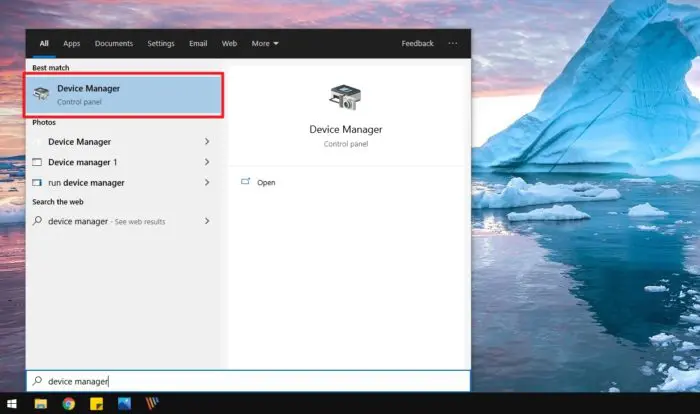Select the Device Manager best match result

click(124, 95)
